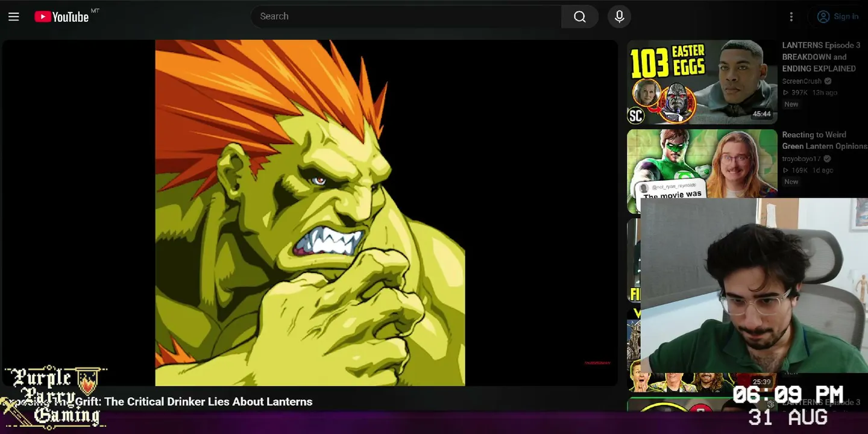Start voice search with microphone icon
Screen dimensions: 868x434
(619, 17)
